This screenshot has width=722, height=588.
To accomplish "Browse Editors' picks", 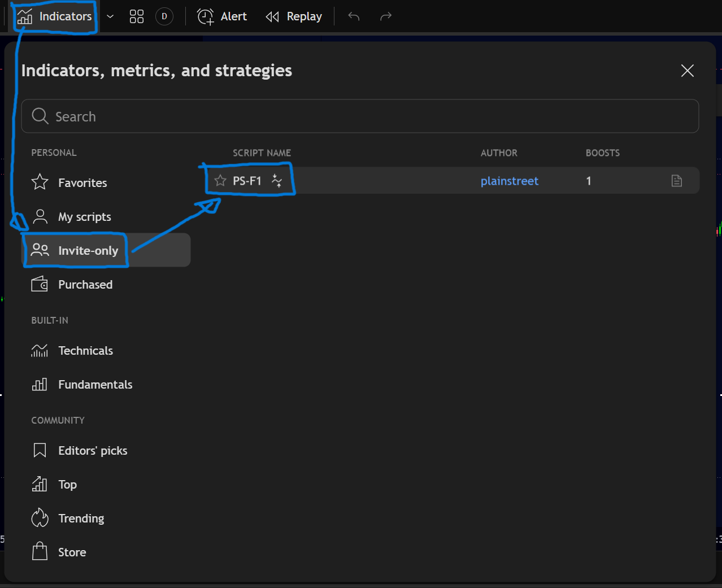I will point(106,450).
